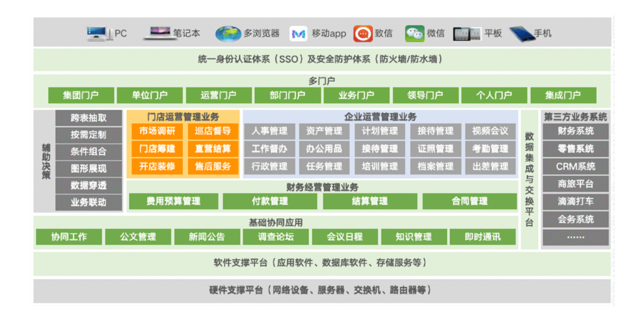Click the 笔记本 laptop icon

(160, 33)
